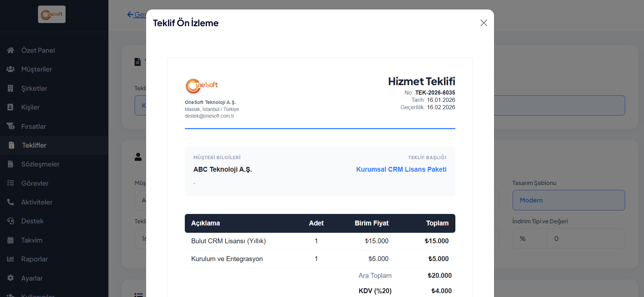The width and height of the screenshot is (644, 297).
Task: Click the Ayarlar gear icon
Action: [10, 278]
